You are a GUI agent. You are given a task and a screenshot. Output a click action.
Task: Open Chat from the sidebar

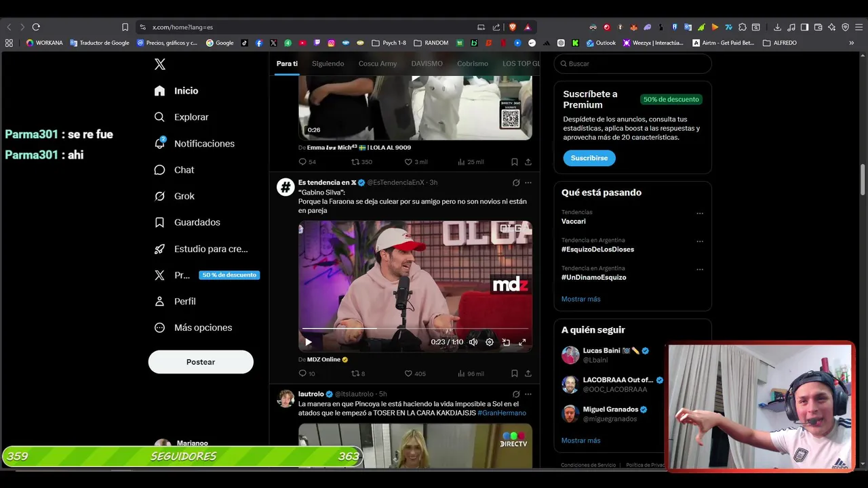coord(174,170)
